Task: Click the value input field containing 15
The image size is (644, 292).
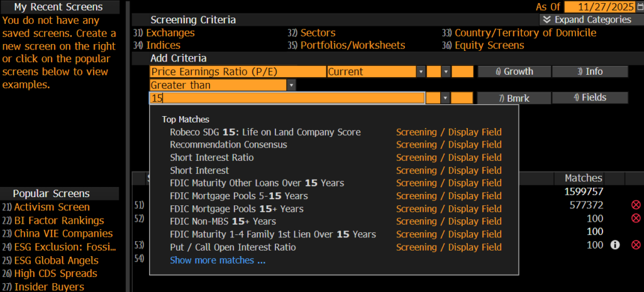Action: [287, 98]
